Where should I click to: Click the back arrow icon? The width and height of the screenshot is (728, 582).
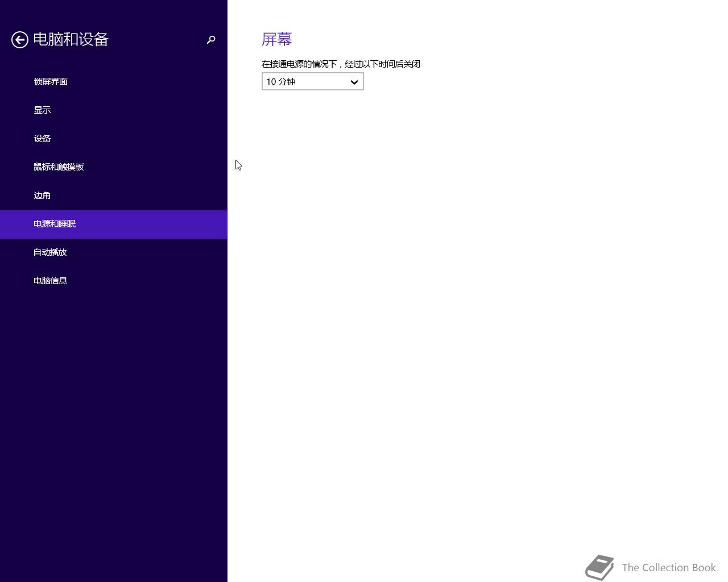tap(20, 40)
